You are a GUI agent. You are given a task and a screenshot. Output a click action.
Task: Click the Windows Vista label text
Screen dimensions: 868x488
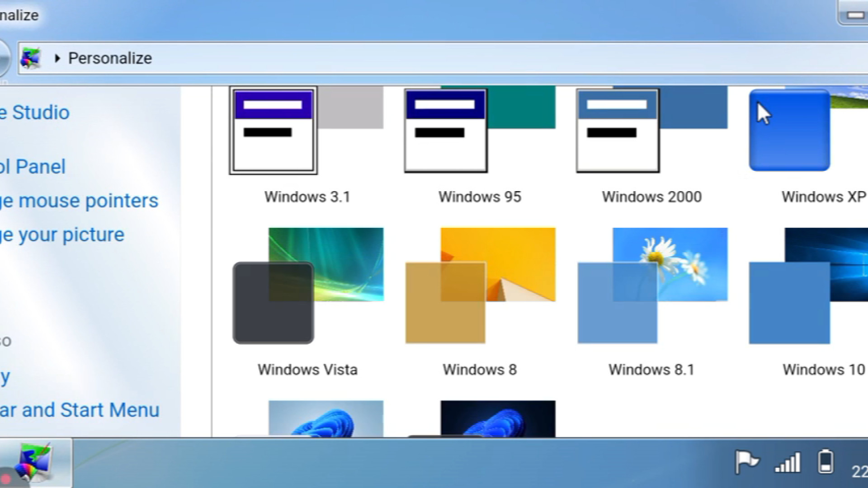tap(308, 370)
